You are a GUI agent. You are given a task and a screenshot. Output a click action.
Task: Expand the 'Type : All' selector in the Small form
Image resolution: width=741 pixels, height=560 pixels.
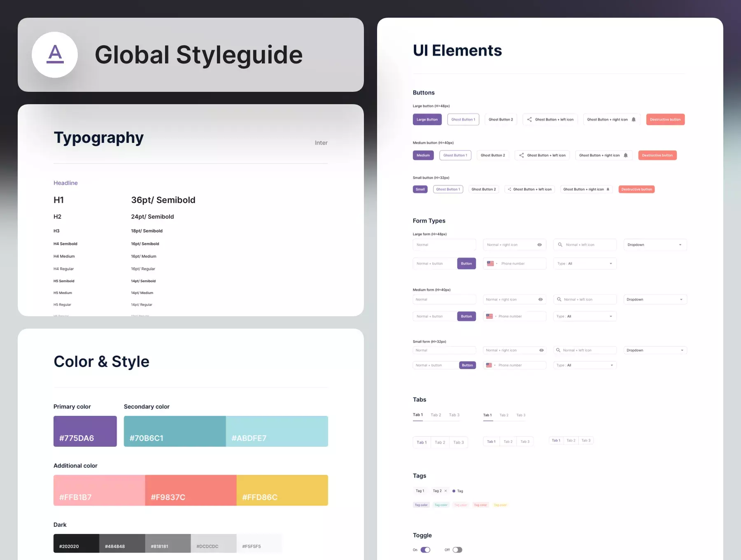click(x=585, y=365)
